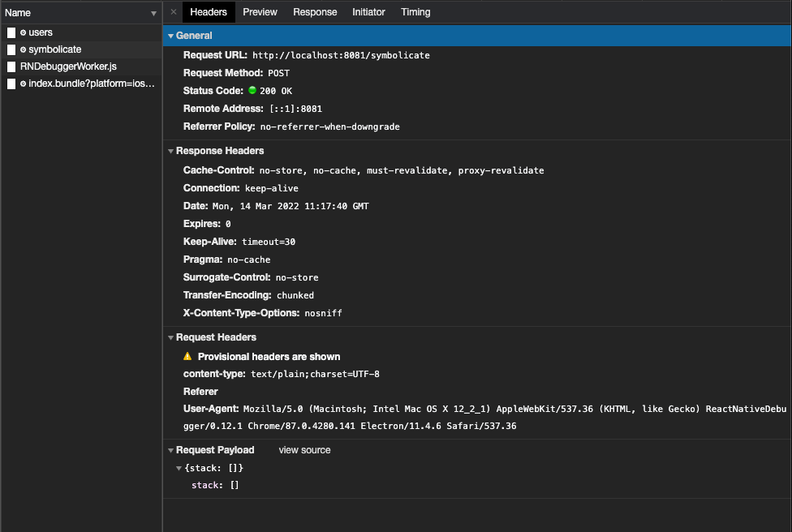This screenshot has width=792, height=532.
Task: Toggle the checkbox next to the symbolicate request
Action: click(x=11, y=49)
